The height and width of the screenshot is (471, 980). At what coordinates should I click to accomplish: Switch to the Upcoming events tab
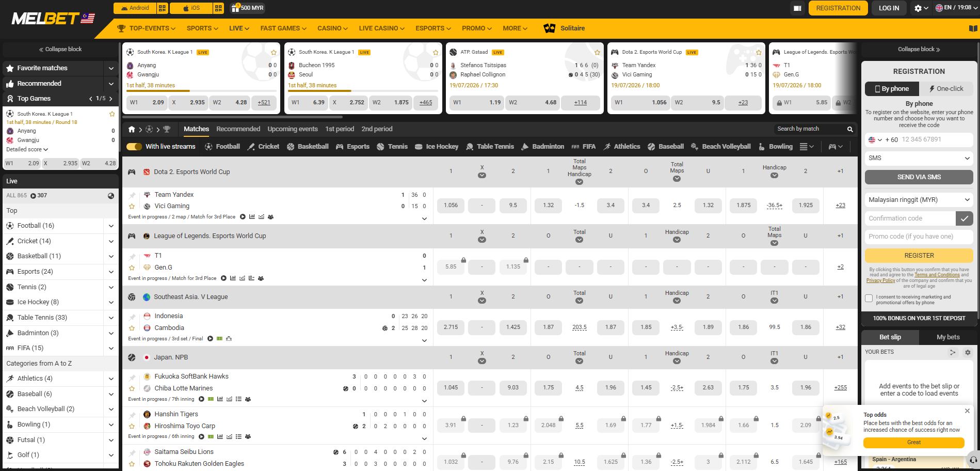[293, 129]
